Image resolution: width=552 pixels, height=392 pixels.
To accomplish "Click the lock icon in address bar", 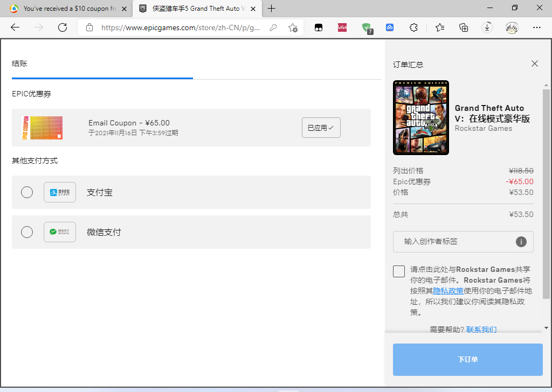I will [89, 27].
